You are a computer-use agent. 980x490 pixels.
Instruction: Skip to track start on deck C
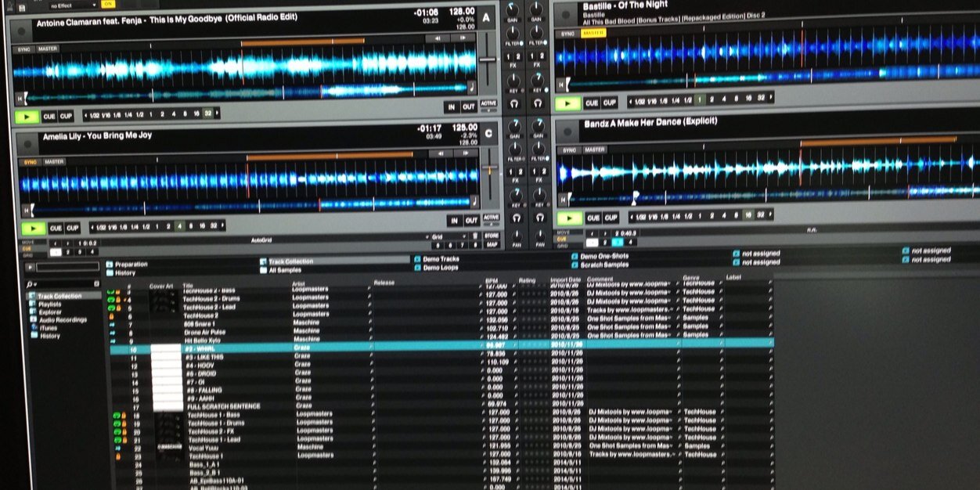[x=26, y=210]
